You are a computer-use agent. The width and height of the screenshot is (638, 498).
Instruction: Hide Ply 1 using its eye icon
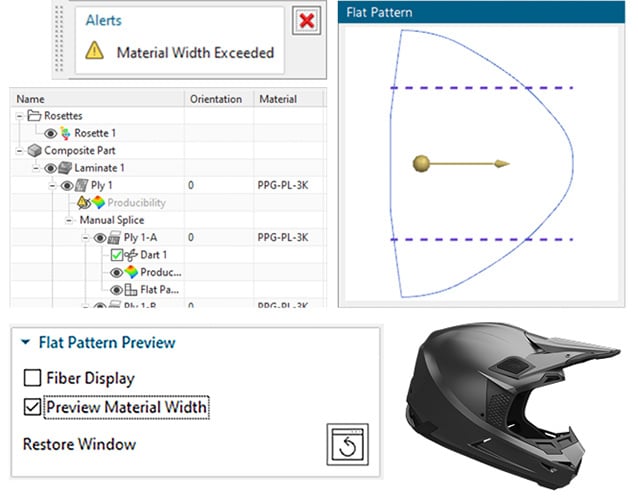(x=66, y=186)
